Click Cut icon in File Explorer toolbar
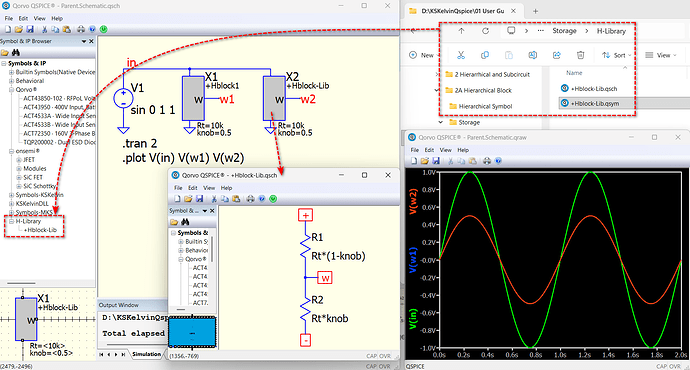Image resolution: width=690 pixels, height=370 pixels. click(461, 55)
